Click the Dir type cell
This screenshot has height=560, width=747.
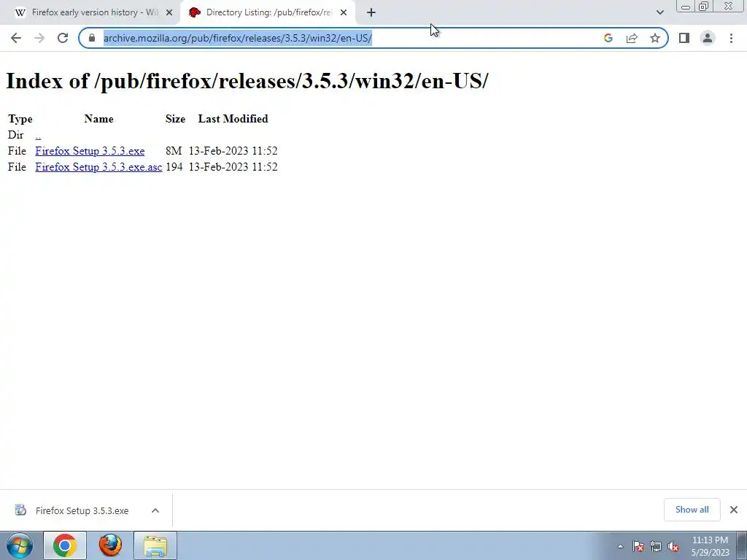[16, 135]
